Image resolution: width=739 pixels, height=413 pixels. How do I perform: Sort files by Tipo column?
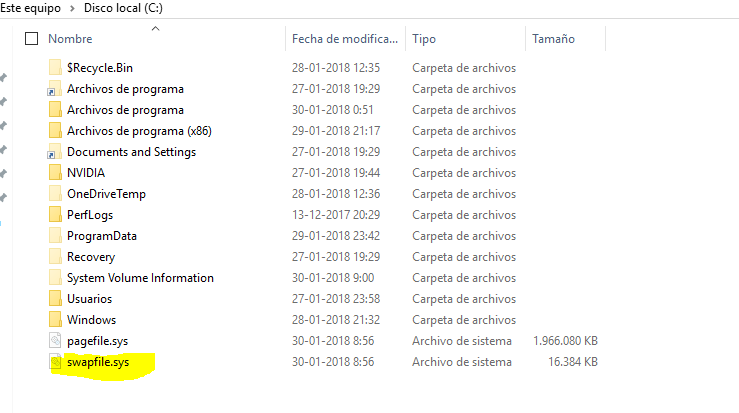424,39
